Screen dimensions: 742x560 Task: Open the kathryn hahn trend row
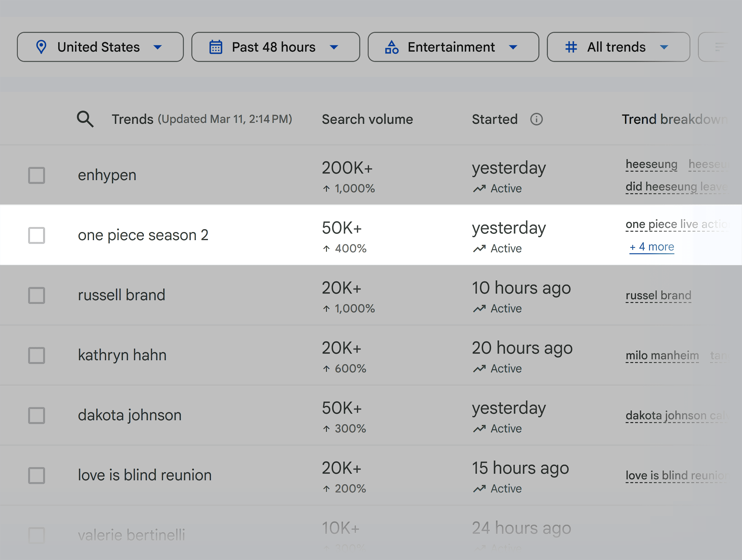pyautogui.click(x=122, y=355)
